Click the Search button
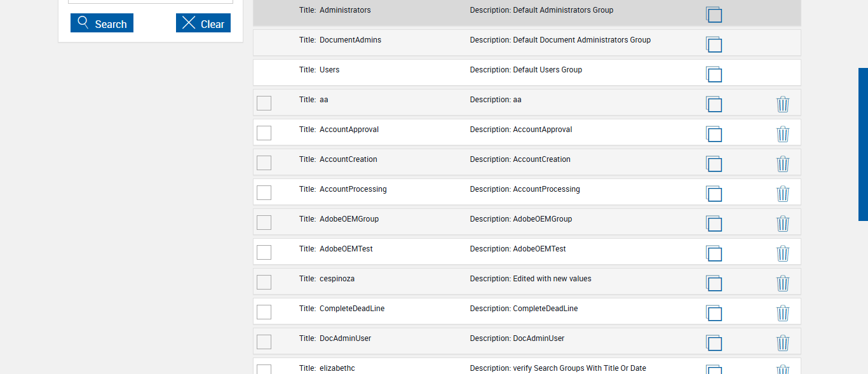 (102, 23)
